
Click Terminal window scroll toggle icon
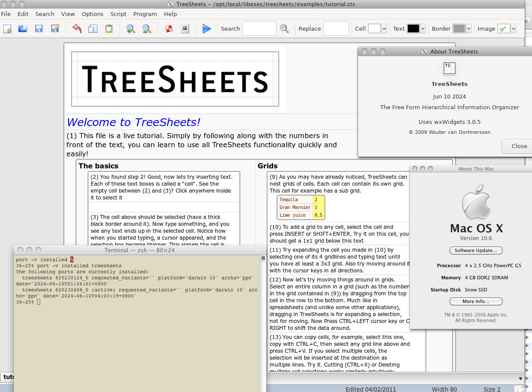[263, 258]
